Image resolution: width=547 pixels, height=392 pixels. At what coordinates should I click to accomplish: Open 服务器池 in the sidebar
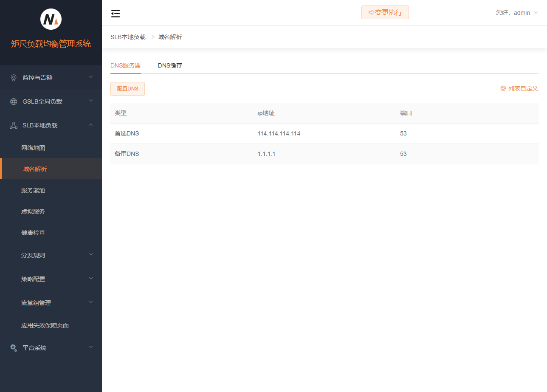coord(33,190)
